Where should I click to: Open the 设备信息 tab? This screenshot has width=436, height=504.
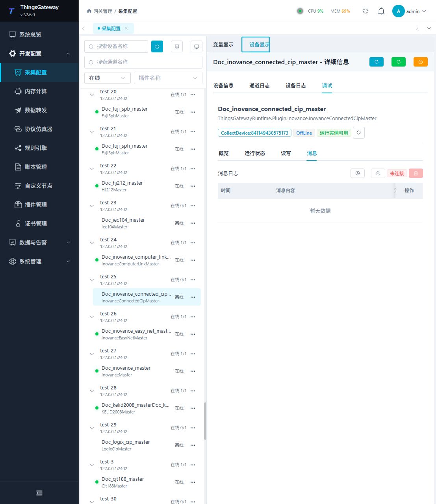[223, 85]
